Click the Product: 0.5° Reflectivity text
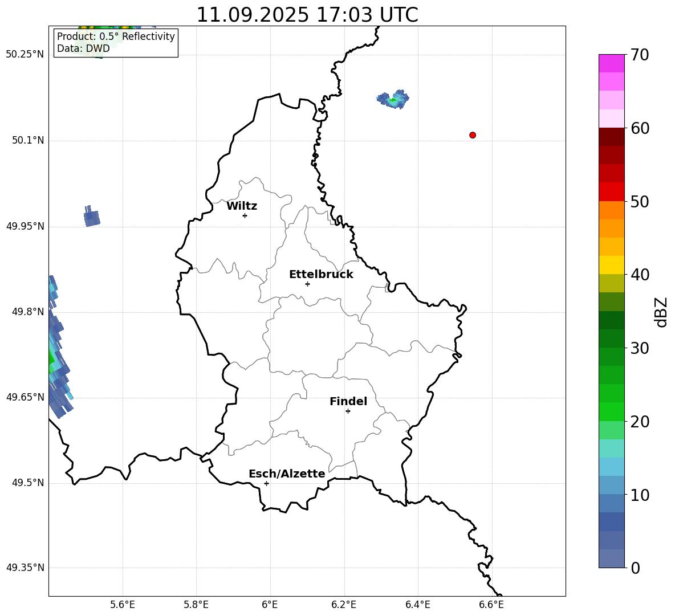675x616 pixels. 116,36
